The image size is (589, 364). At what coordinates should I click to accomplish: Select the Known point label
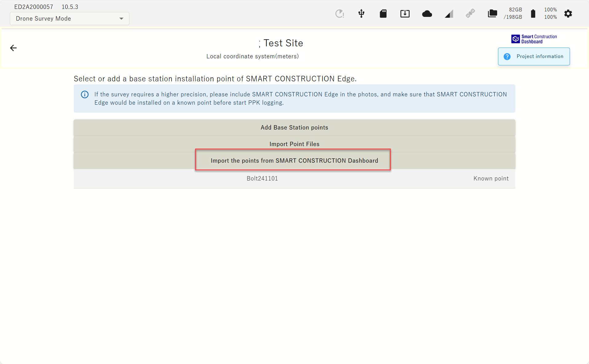click(x=491, y=179)
